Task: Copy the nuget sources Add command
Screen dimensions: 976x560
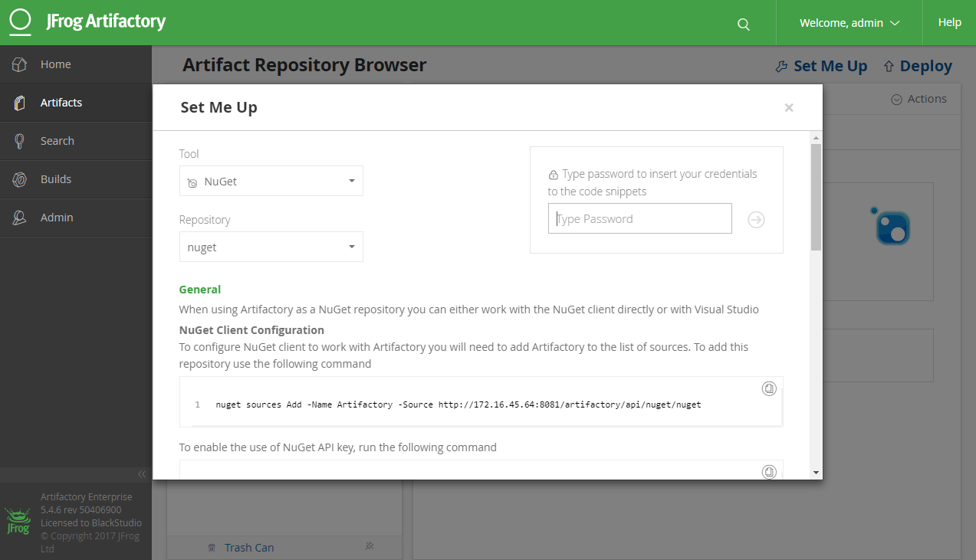Action: pyautogui.click(x=769, y=388)
